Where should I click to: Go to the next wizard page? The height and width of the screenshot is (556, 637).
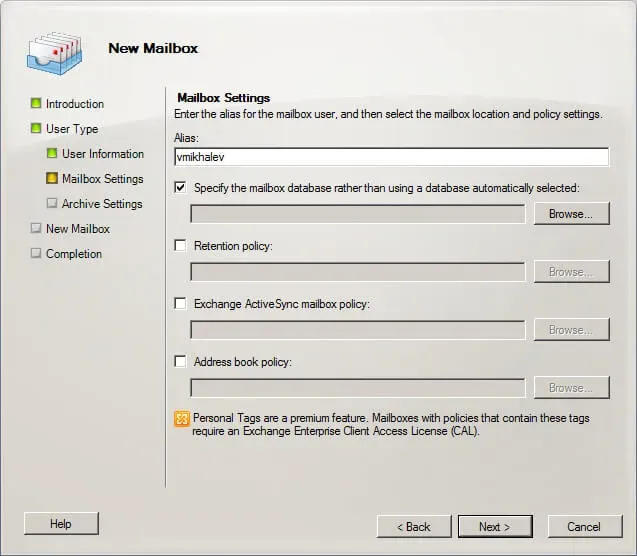coord(495,527)
